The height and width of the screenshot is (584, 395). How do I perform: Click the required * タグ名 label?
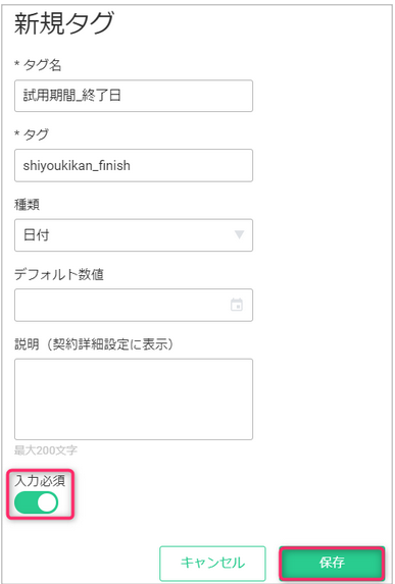click(x=38, y=66)
